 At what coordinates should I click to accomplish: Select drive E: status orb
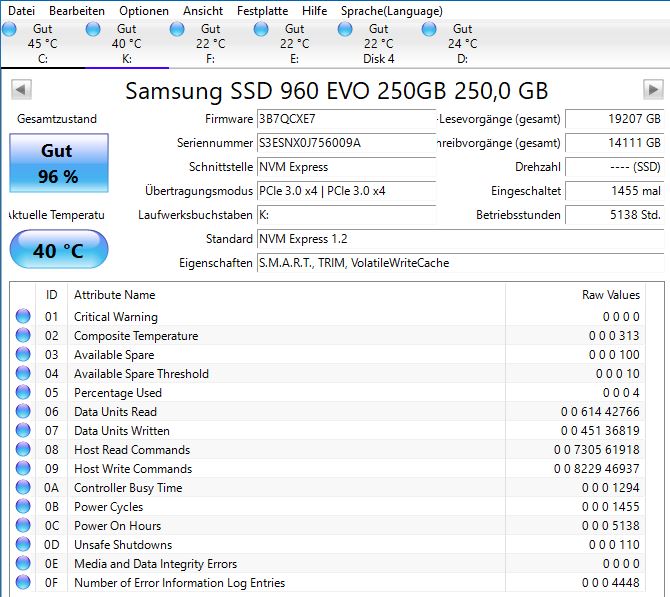(x=261, y=29)
